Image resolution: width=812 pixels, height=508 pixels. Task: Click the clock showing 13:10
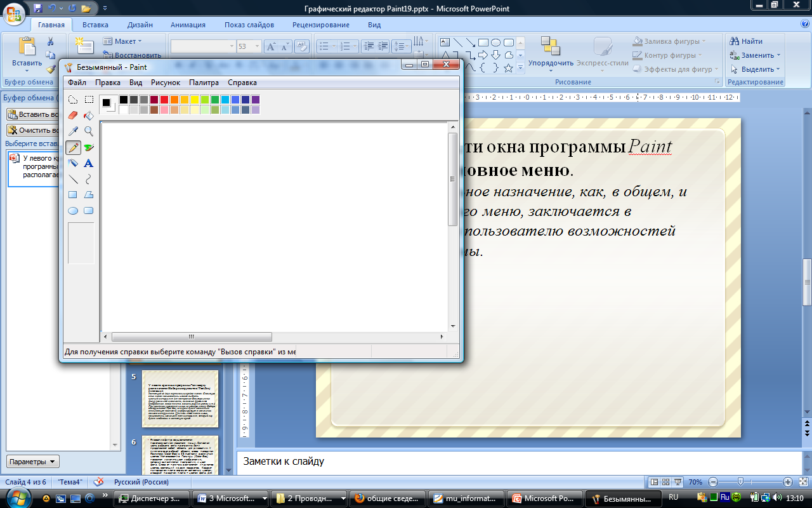pyautogui.click(x=796, y=498)
